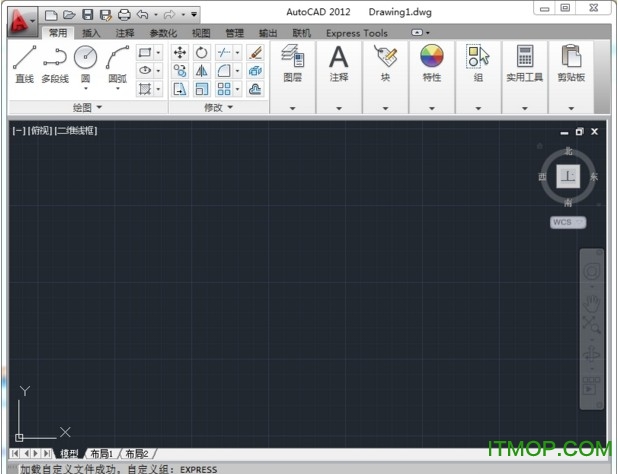Choose the Circle (圆) tool
The image size is (618, 474).
click(x=85, y=60)
